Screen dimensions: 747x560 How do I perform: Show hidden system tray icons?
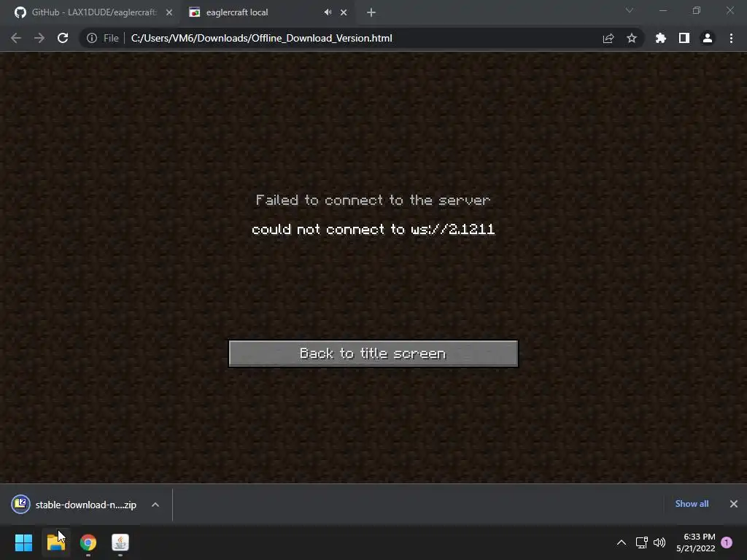(x=622, y=542)
